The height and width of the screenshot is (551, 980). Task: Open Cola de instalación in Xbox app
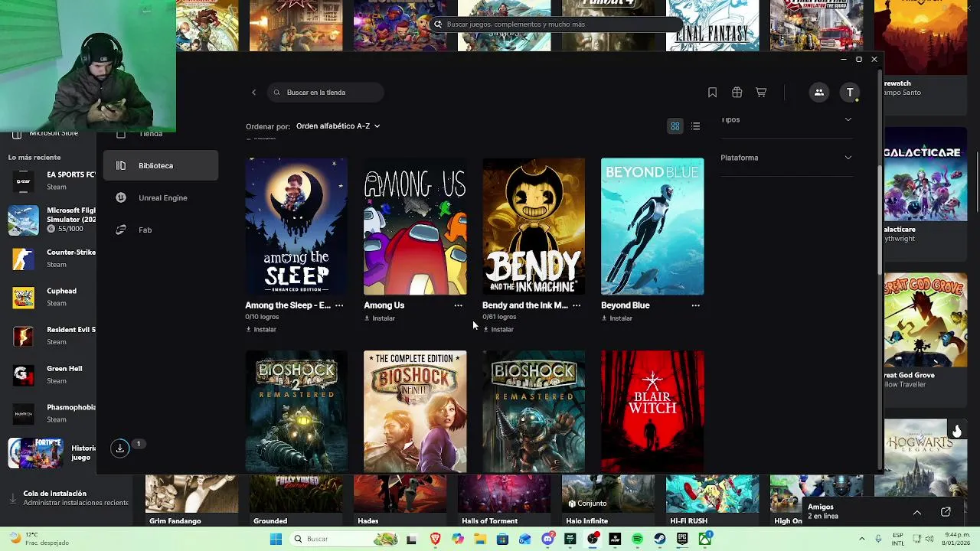(x=68, y=498)
